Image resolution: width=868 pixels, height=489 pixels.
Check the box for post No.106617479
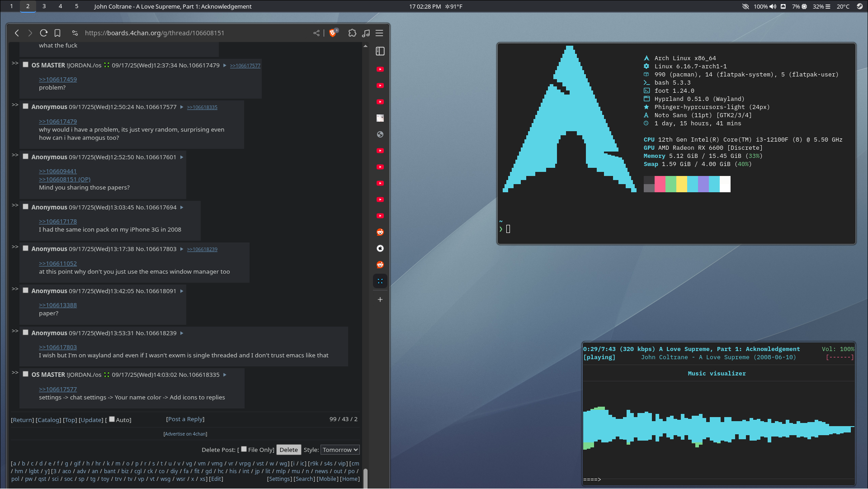pyautogui.click(x=26, y=65)
